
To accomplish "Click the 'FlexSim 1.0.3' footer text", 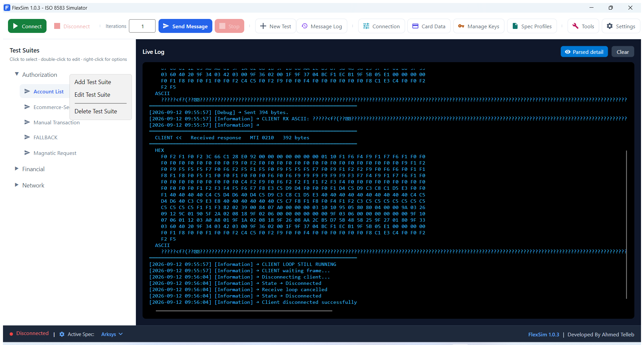I will 544,334.
